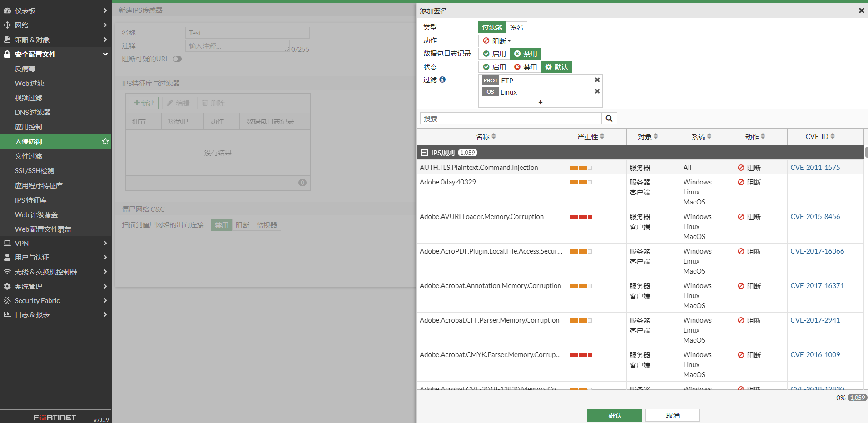Click severity bar of Adobe.AVURLLoader row
The width and height of the screenshot is (868, 423).
tap(580, 217)
